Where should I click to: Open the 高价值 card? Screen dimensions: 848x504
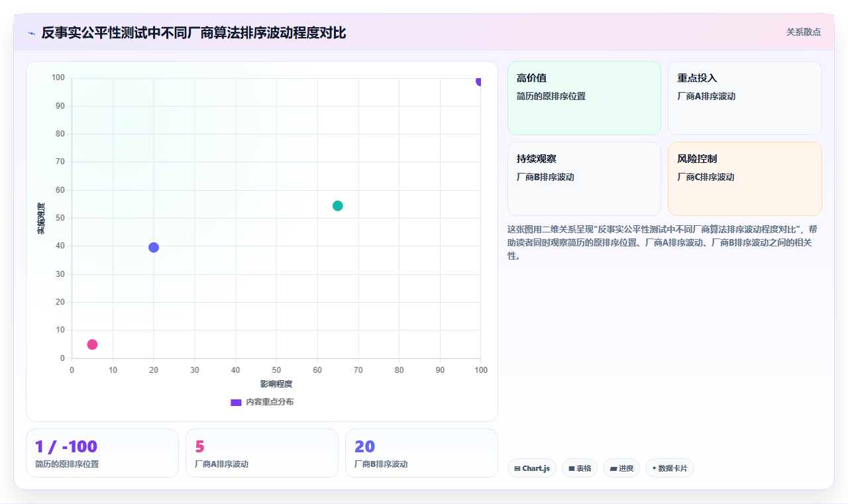tap(584, 98)
